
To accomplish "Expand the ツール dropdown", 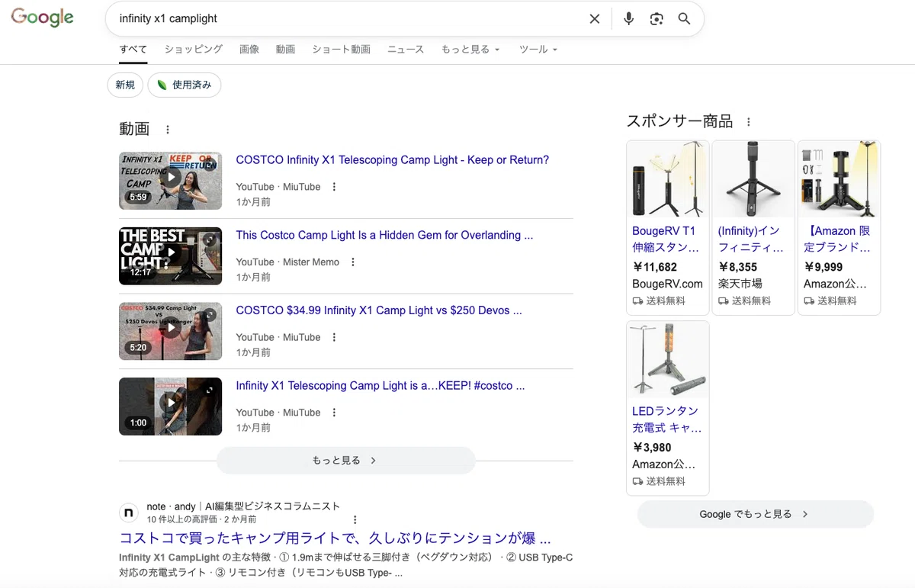I will pyautogui.click(x=538, y=49).
